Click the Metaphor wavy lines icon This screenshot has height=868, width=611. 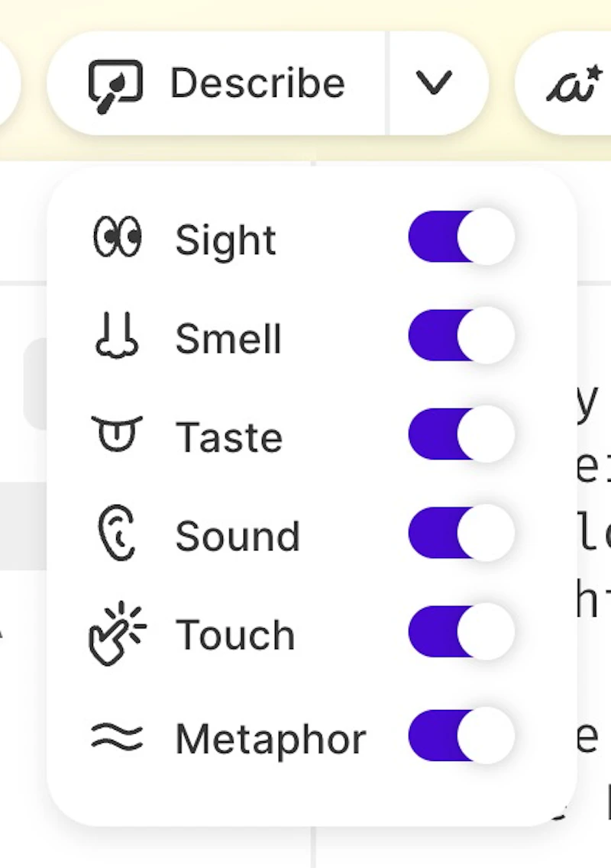117,737
